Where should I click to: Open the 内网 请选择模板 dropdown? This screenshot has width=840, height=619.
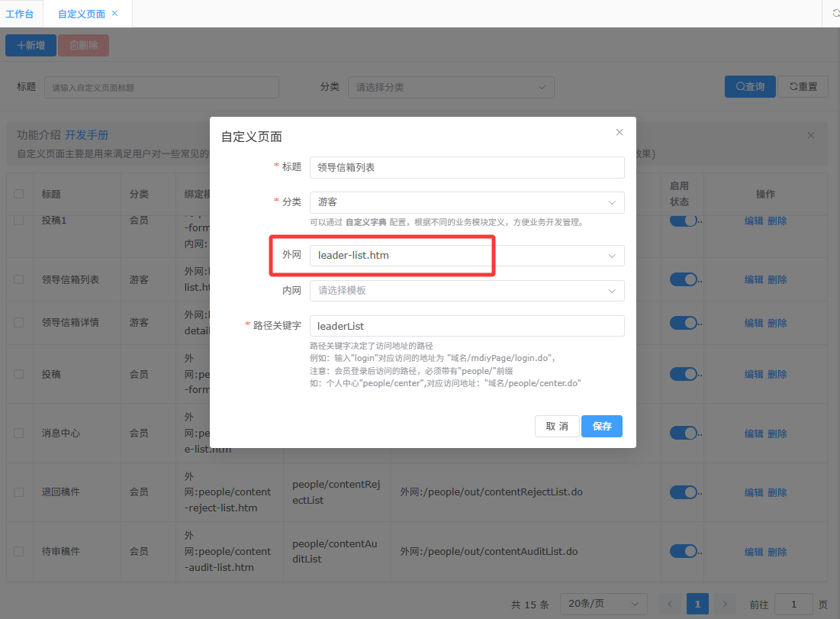coord(466,291)
